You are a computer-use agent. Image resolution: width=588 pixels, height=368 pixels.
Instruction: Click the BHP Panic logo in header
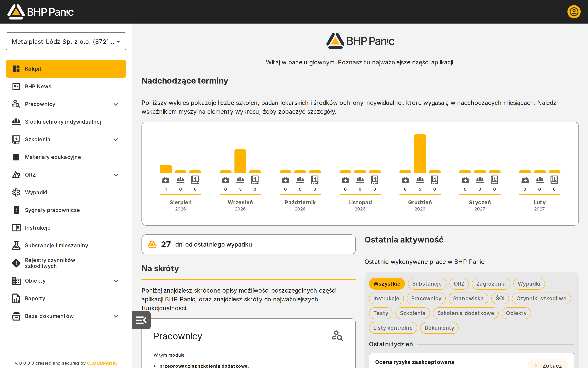(40, 12)
